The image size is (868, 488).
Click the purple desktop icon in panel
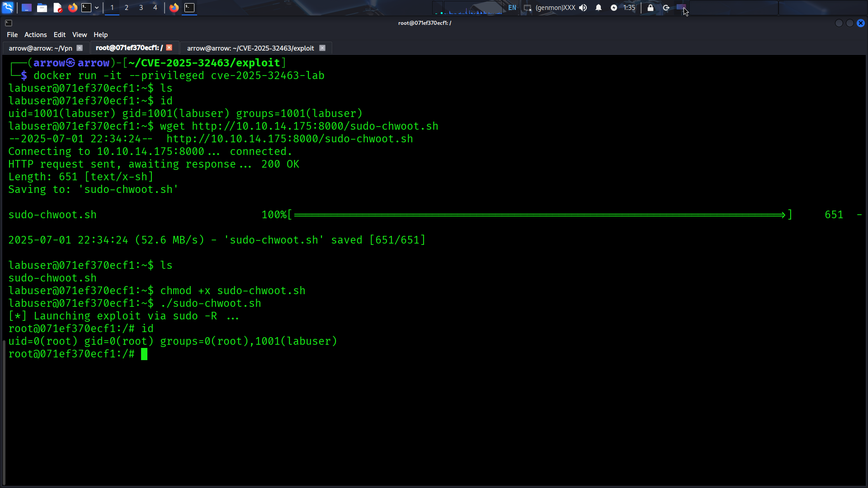(681, 7)
